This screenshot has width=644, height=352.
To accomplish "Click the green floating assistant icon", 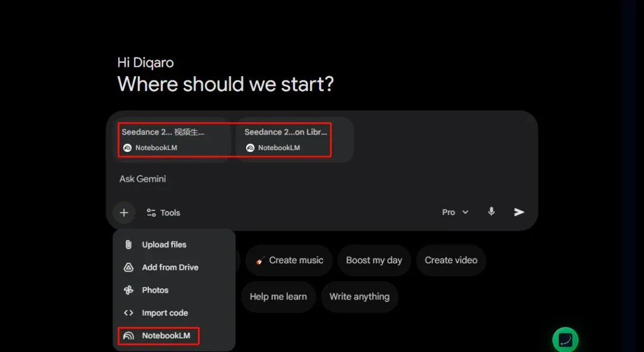I will pyautogui.click(x=565, y=340).
